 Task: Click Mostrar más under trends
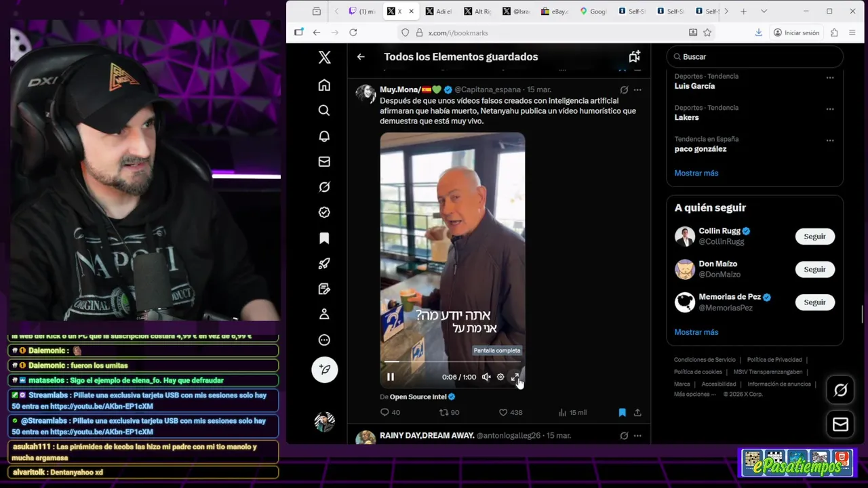[696, 173]
